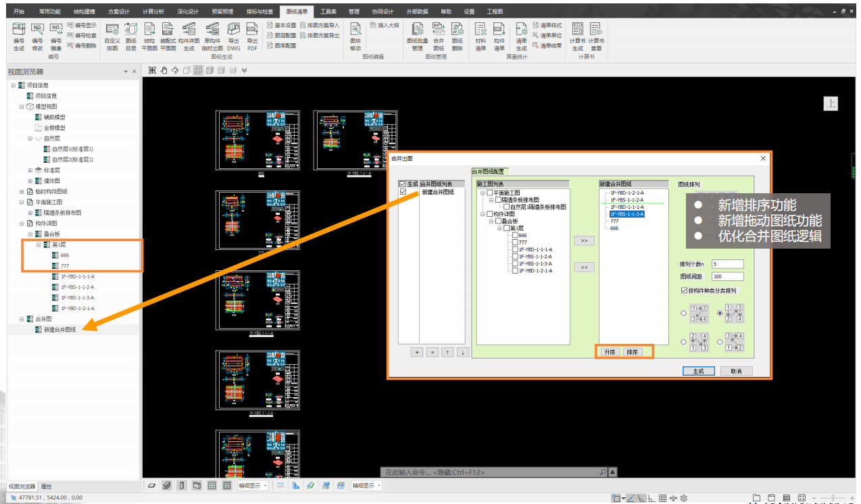The height and width of the screenshot is (504, 861).
Task: Click the 生成 button in merge dialog
Action: 698,371
